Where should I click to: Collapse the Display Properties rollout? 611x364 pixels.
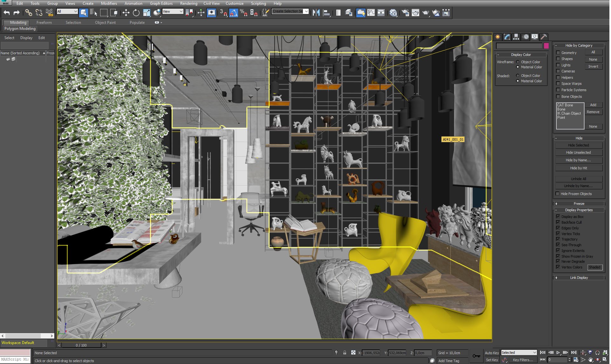(x=579, y=210)
